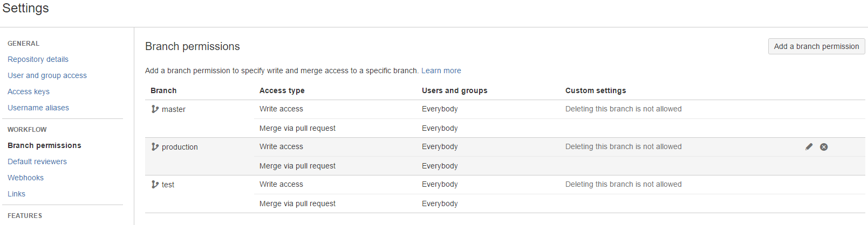Viewport: 868px width, 225px height.
Task: Select the test branch name
Action: 168,185
